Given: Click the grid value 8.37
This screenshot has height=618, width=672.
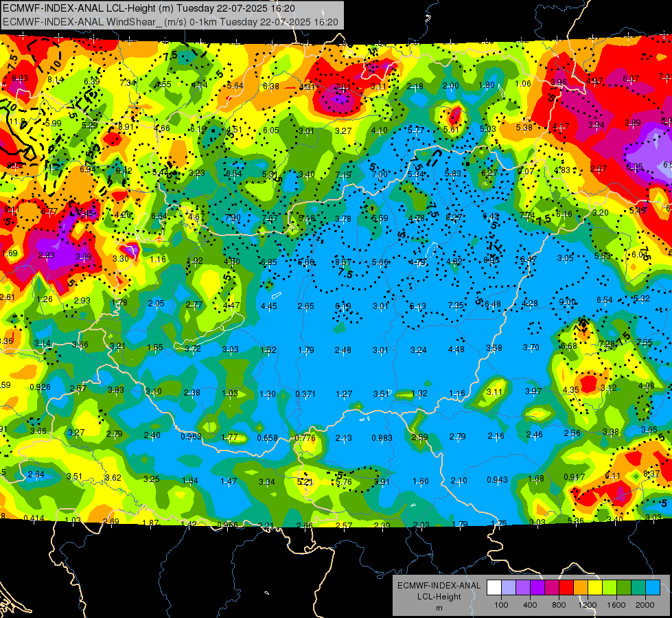Looking at the screenshot, I should click(x=651, y=474).
